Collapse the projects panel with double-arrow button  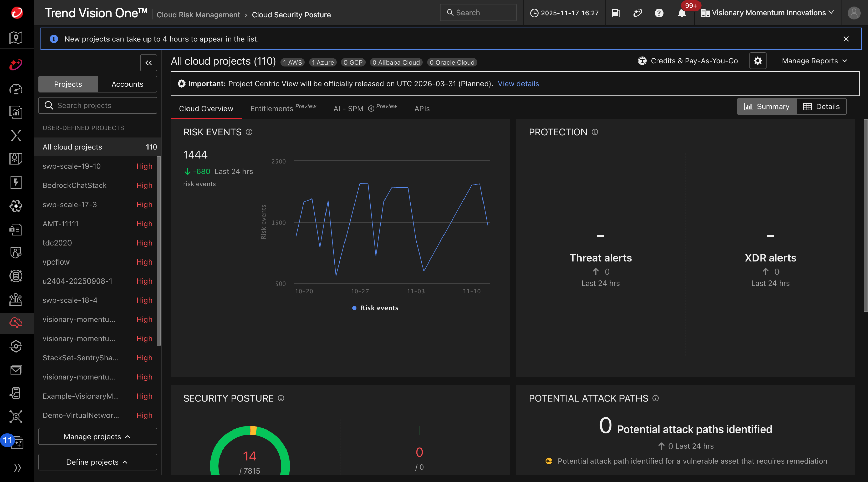click(x=149, y=63)
